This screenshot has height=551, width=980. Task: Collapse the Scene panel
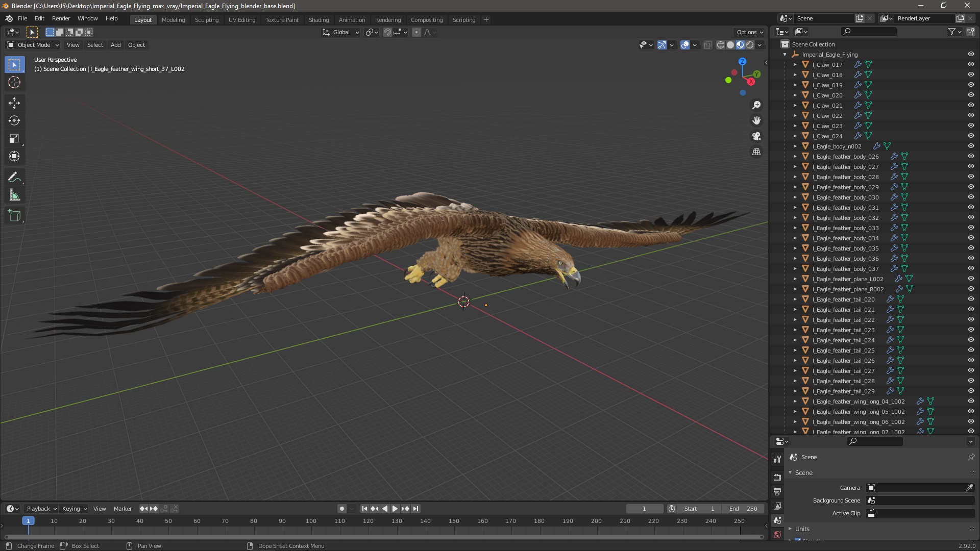tap(791, 473)
